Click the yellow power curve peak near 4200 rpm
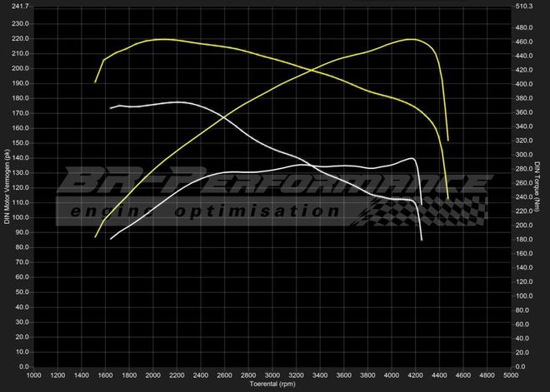This screenshot has height=392, width=550. coord(412,39)
